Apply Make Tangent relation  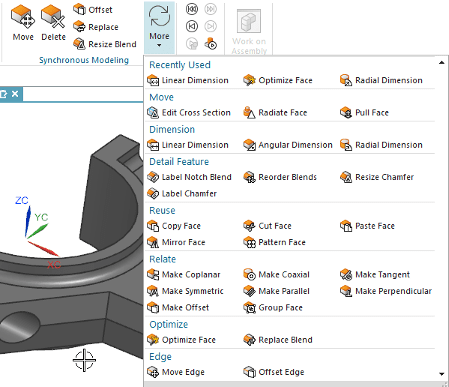click(375, 275)
